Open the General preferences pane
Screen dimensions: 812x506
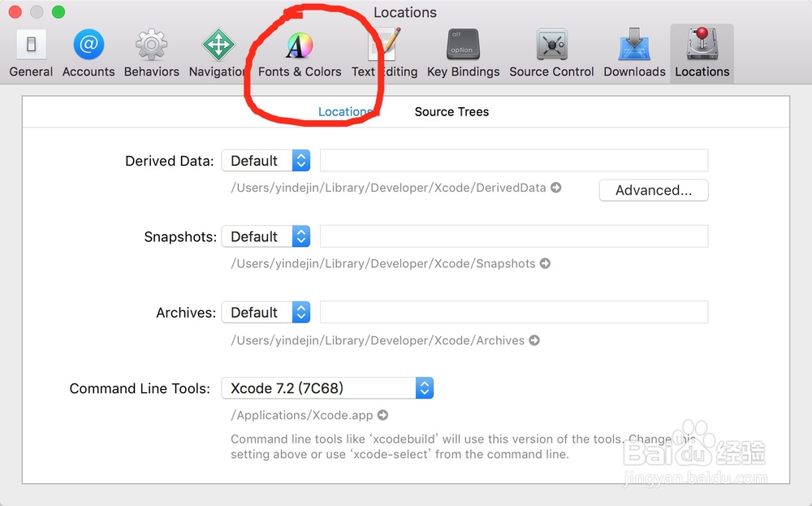[x=31, y=54]
